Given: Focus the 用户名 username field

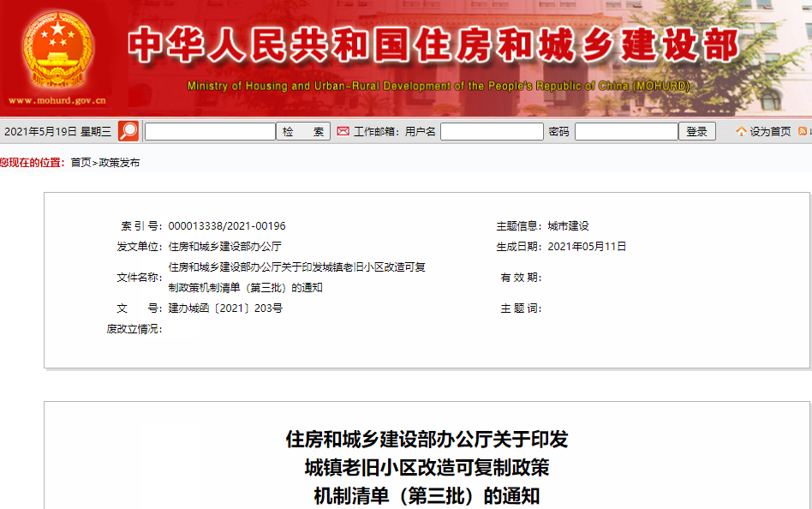Looking at the screenshot, I should 492,131.
